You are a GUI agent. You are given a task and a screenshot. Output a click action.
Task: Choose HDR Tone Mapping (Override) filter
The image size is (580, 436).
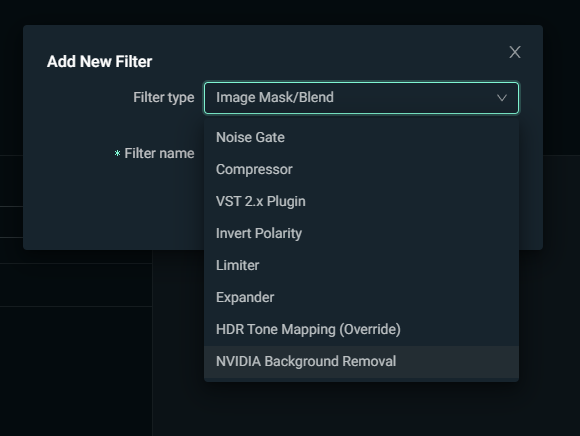click(x=361, y=329)
